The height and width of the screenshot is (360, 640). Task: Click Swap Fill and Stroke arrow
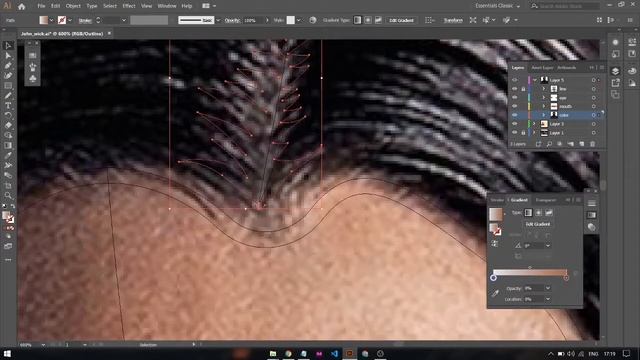[x=13, y=207]
